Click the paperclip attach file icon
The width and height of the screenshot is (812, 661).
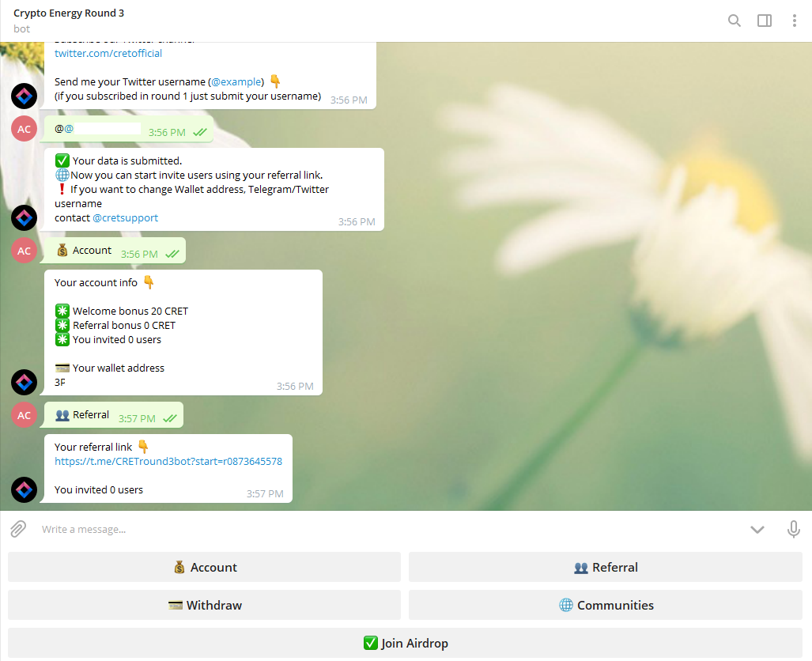click(18, 529)
